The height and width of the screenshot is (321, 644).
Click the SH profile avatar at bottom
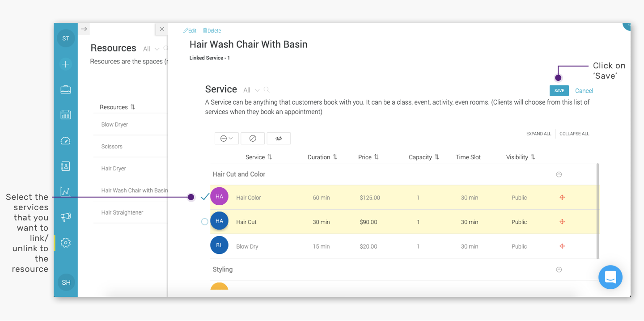click(x=66, y=283)
